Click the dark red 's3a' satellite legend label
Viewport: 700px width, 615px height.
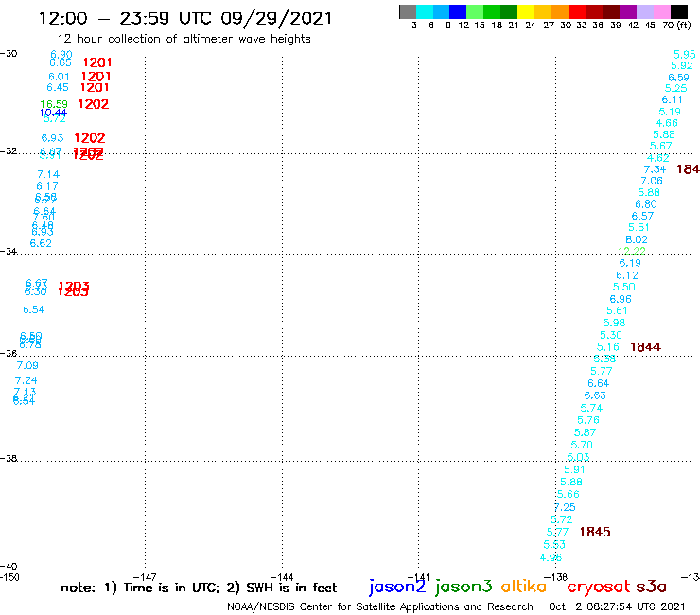651,587
